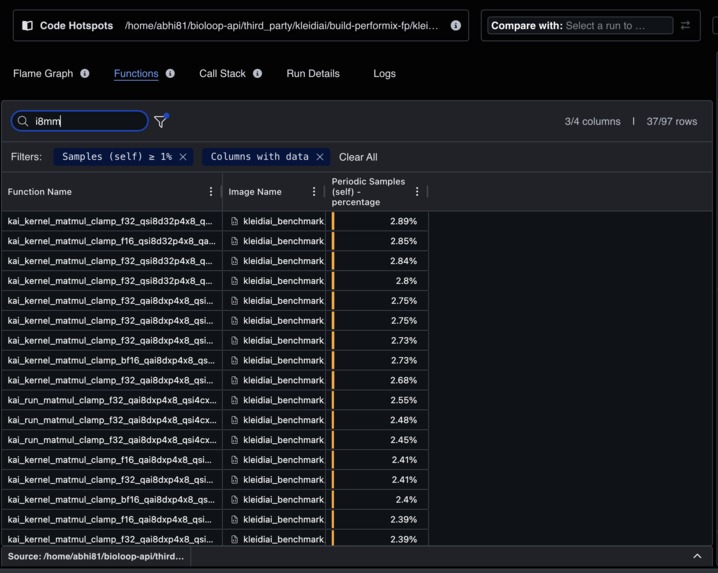Switch to the Call Stack tab
This screenshot has width=718, height=573.
222,73
